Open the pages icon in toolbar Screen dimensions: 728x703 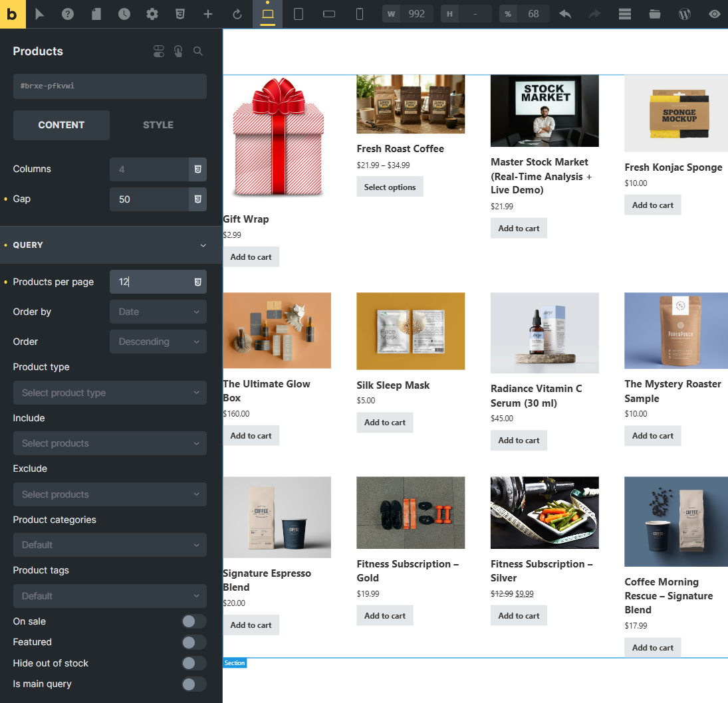click(96, 14)
